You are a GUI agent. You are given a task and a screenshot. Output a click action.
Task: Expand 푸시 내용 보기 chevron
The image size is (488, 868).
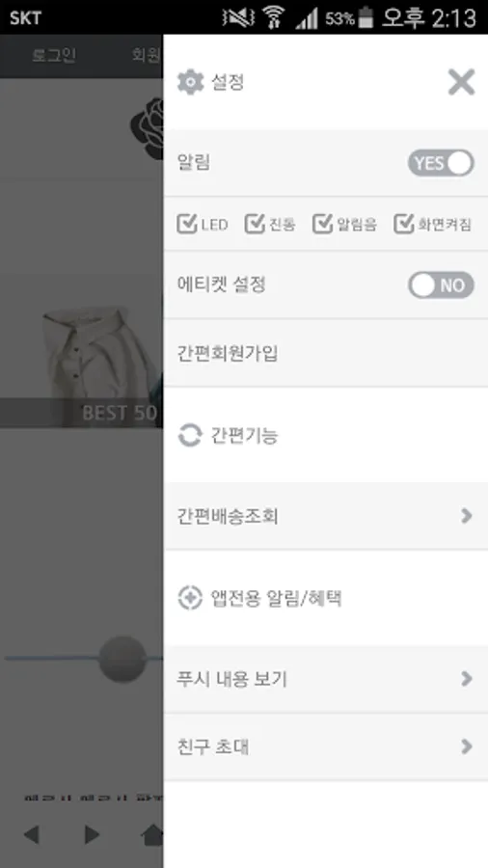click(467, 679)
